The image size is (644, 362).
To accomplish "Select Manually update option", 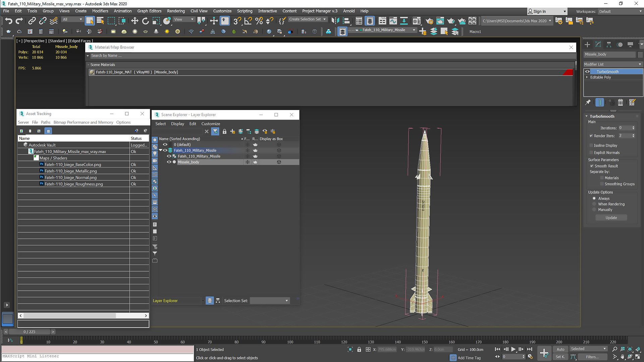I will pos(594,210).
